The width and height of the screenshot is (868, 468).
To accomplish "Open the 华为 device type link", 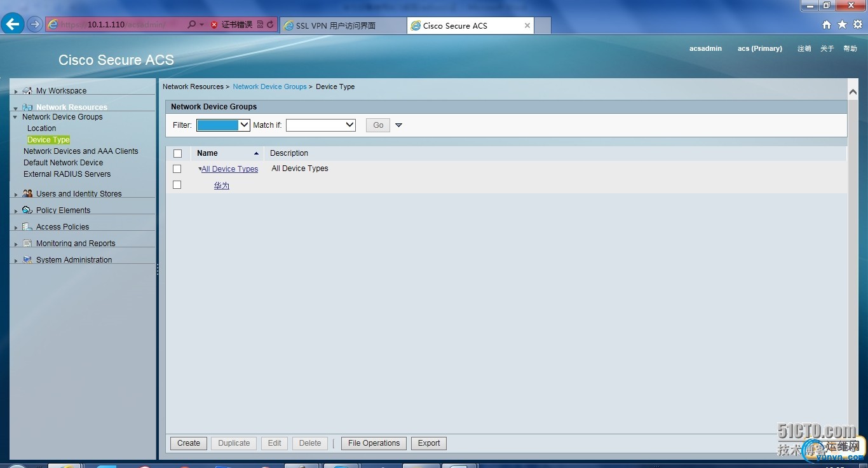I will [x=221, y=186].
